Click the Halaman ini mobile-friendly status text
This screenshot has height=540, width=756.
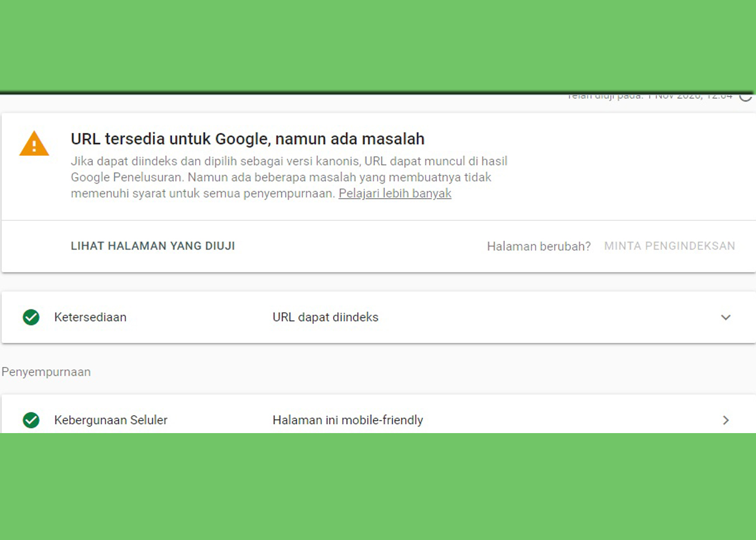coord(347,420)
